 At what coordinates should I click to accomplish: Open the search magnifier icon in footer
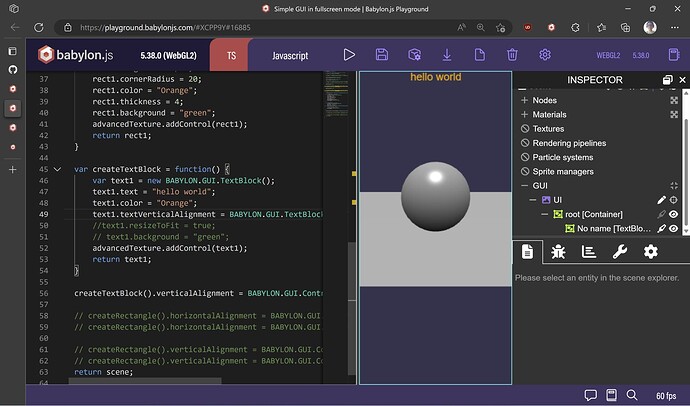point(632,395)
